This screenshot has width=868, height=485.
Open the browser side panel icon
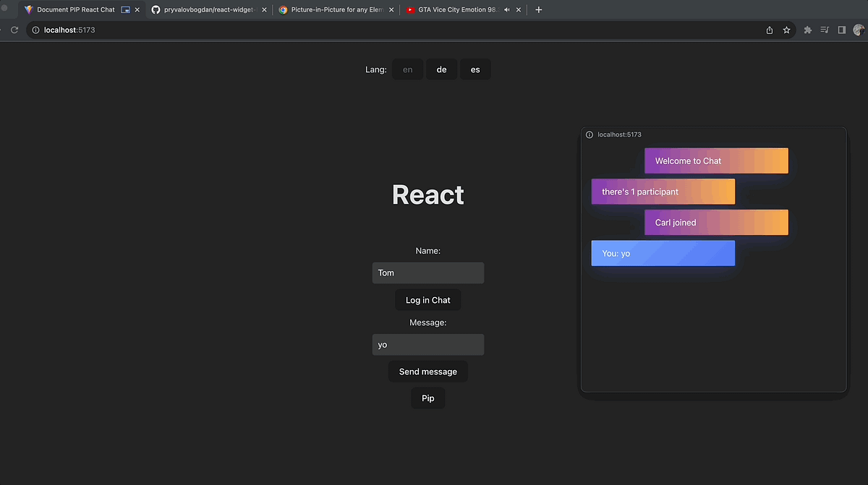tap(841, 30)
